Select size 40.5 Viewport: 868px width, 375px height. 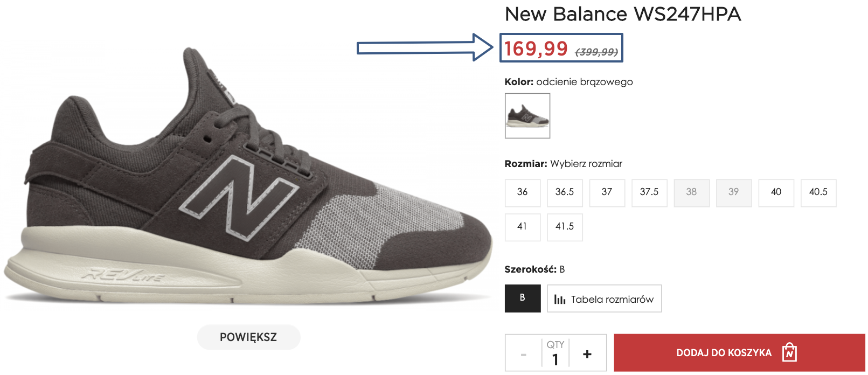[x=818, y=192]
